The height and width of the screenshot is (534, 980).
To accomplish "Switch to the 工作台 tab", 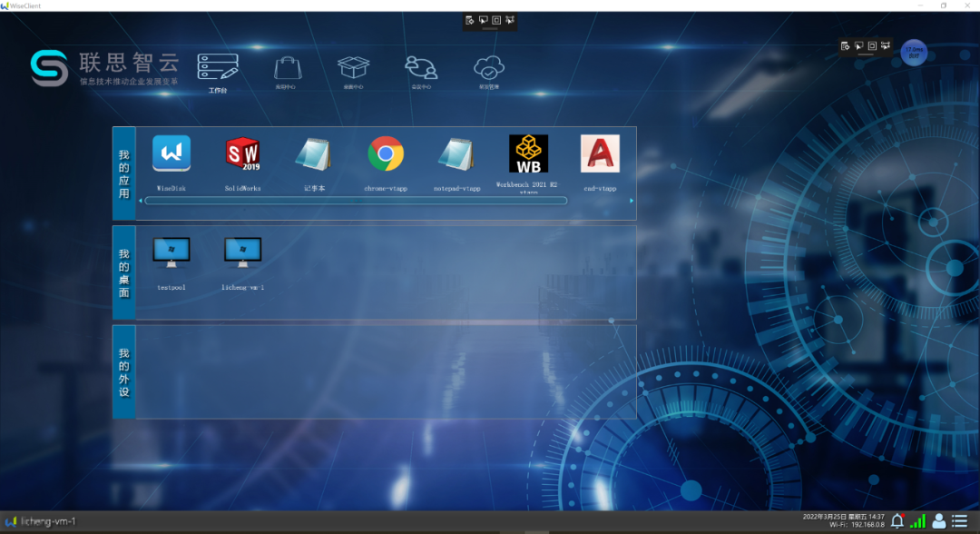I will [x=218, y=71].
